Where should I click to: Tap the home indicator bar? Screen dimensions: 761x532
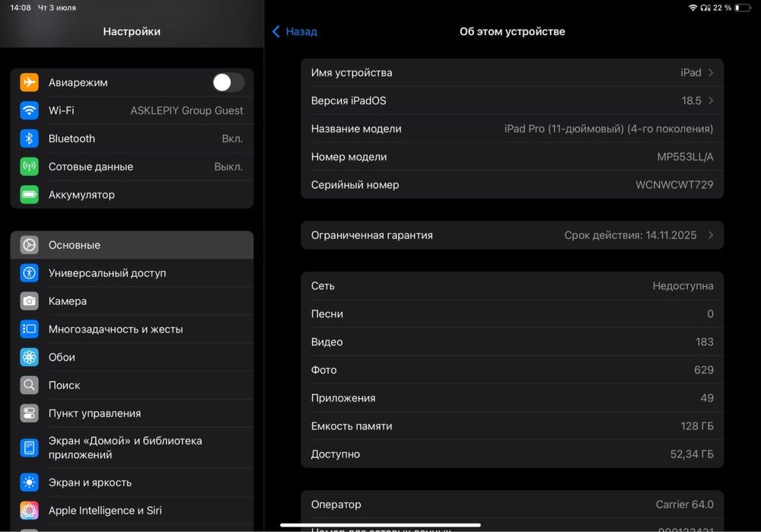[x=380, y=525]
